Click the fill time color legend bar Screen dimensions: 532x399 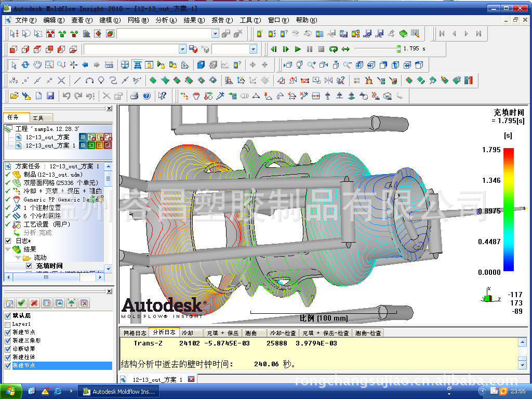click(x=508, y=210)
